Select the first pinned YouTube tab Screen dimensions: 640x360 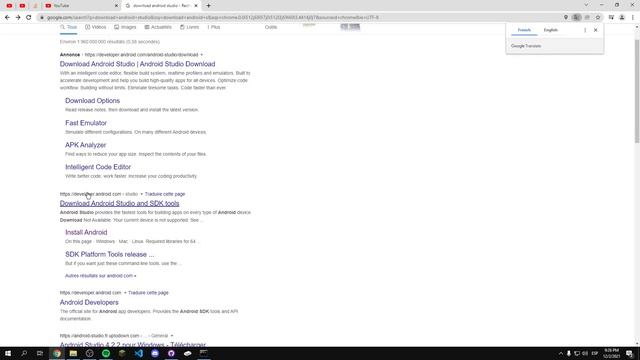[9, 6]
